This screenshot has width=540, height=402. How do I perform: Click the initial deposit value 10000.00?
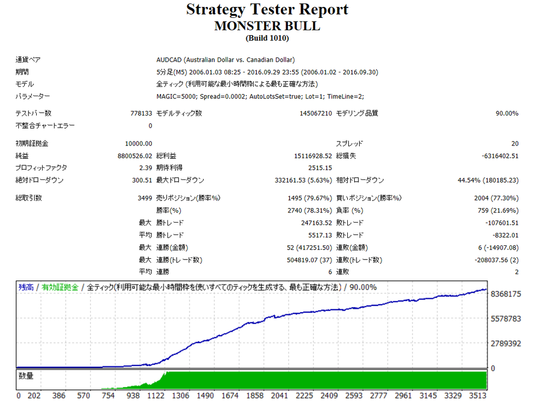[x=138, y=144]
